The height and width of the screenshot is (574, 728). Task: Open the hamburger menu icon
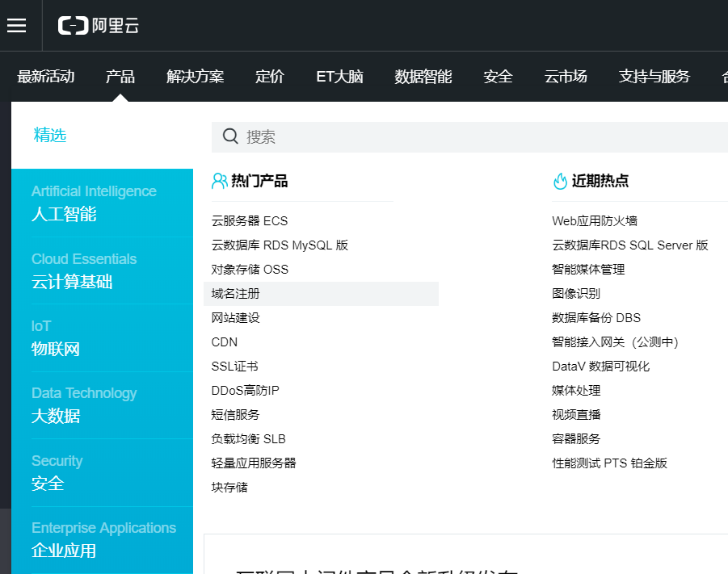pyautogui.click(x=16, y=26)
